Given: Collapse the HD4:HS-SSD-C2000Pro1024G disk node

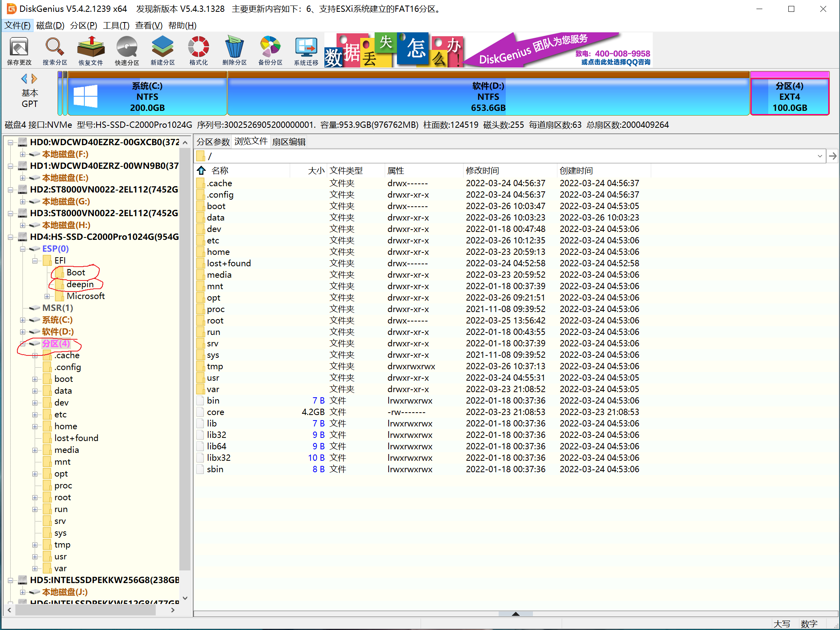Looking at the screenshot, I should click(11, 237).
